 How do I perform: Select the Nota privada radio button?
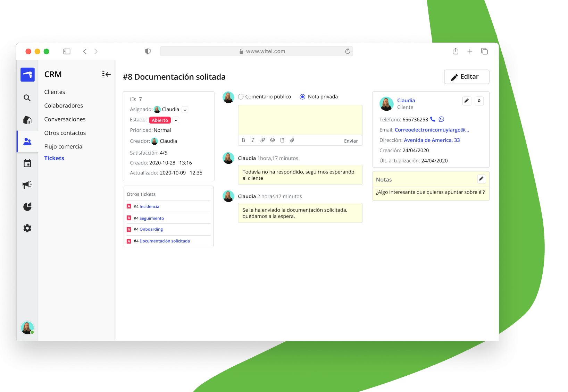pos(302,97)
